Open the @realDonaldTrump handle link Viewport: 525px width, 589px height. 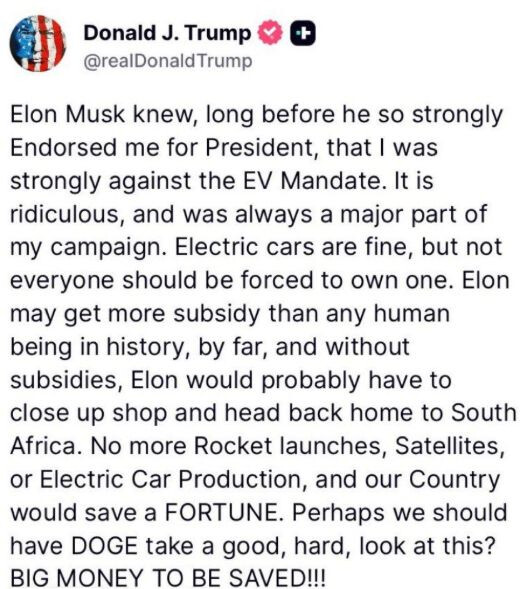click(x=167, y=61)
